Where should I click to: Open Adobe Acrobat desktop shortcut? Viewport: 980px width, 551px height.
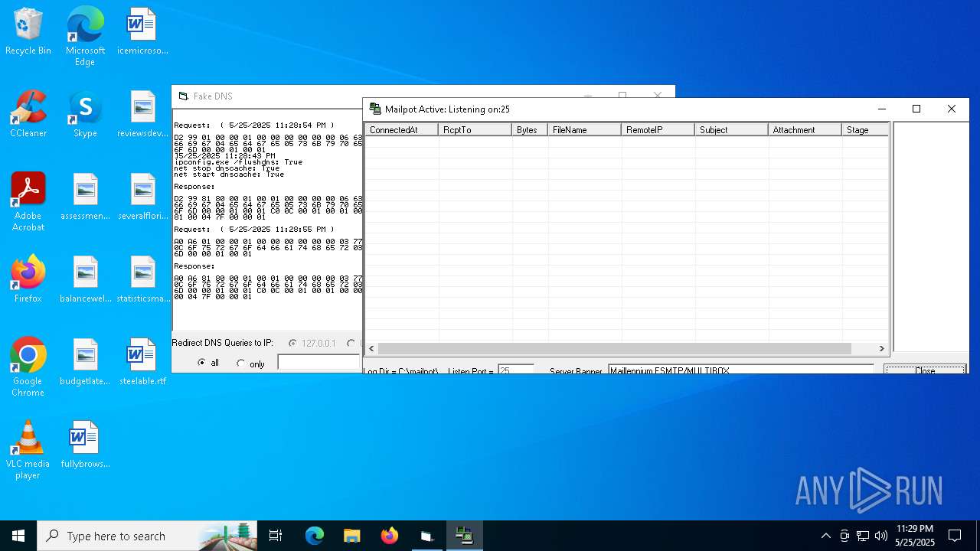coord(28,201)
